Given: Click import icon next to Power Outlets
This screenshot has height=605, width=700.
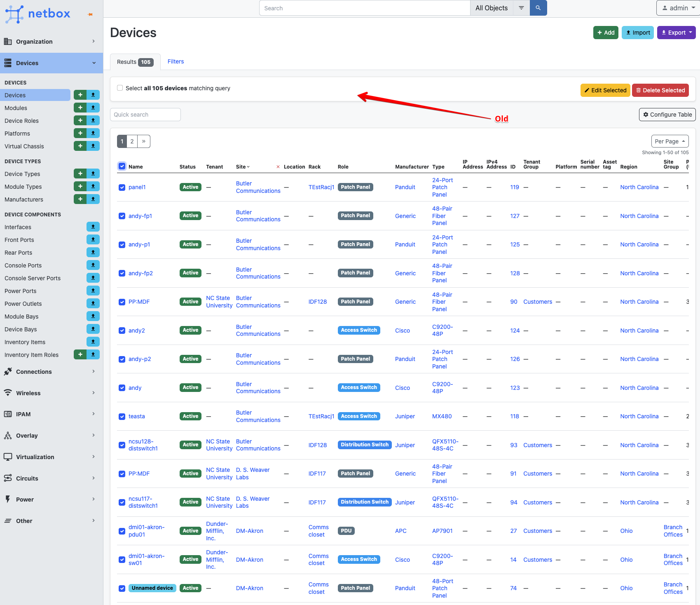Looking at the screenshot, I should [93, 304].
